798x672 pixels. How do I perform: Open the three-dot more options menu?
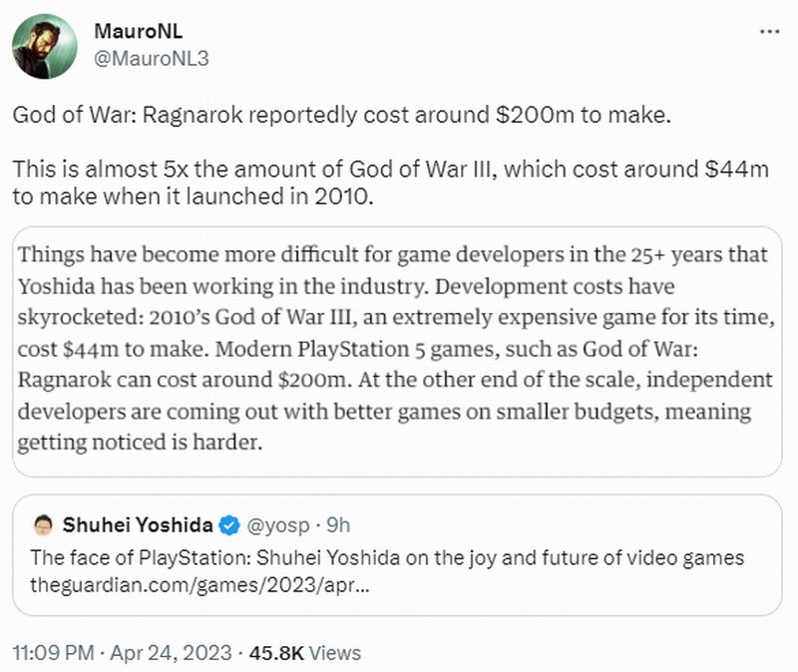pos(769,32)
